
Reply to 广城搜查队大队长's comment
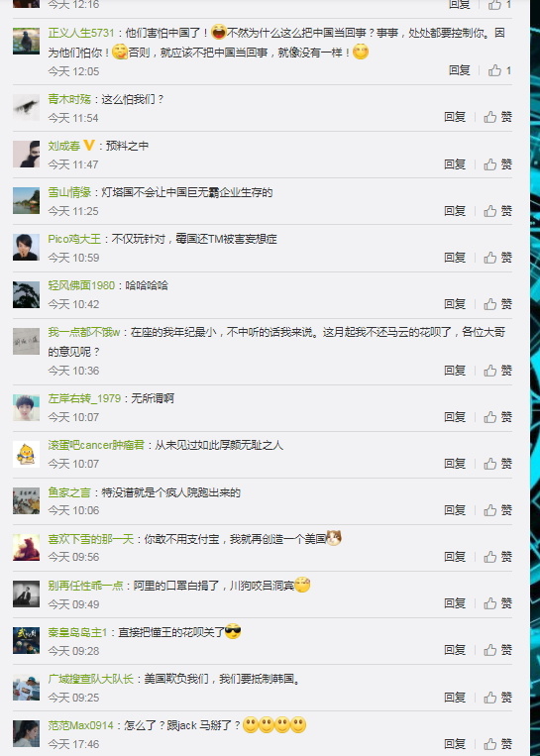pyautogui.click(x=455, y=698)
